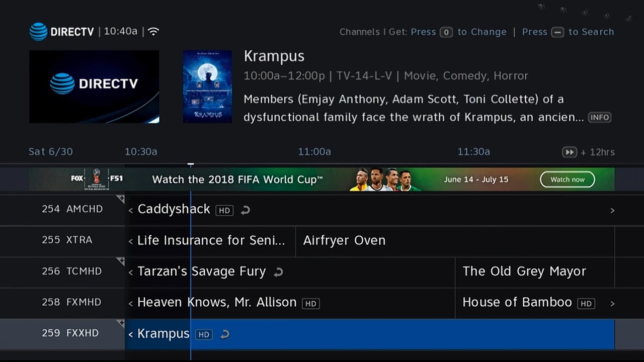Click the Wi-Fi signal icon
This screenshot has height=362, width=644.
click(x=153, y=32)
